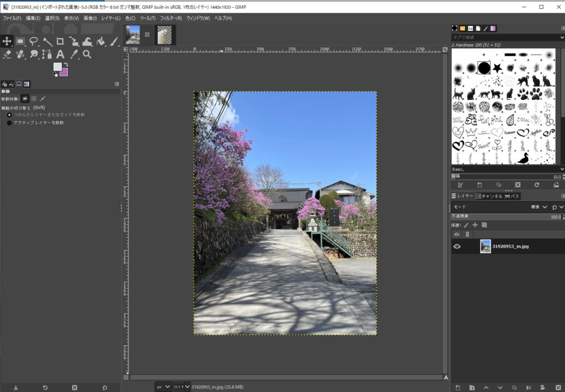The height and width of the screenshot is (392, 565).
Task: Switch to the チャンネル tab
Action: click(x=489, y=196)
